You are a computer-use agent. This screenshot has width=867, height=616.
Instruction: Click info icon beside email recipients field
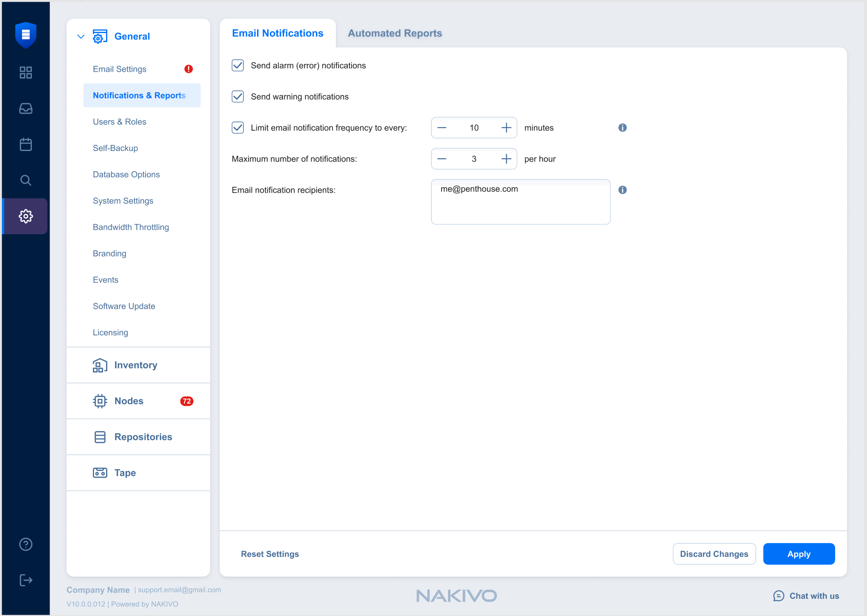pyautogui.click(x=622, y=190)
